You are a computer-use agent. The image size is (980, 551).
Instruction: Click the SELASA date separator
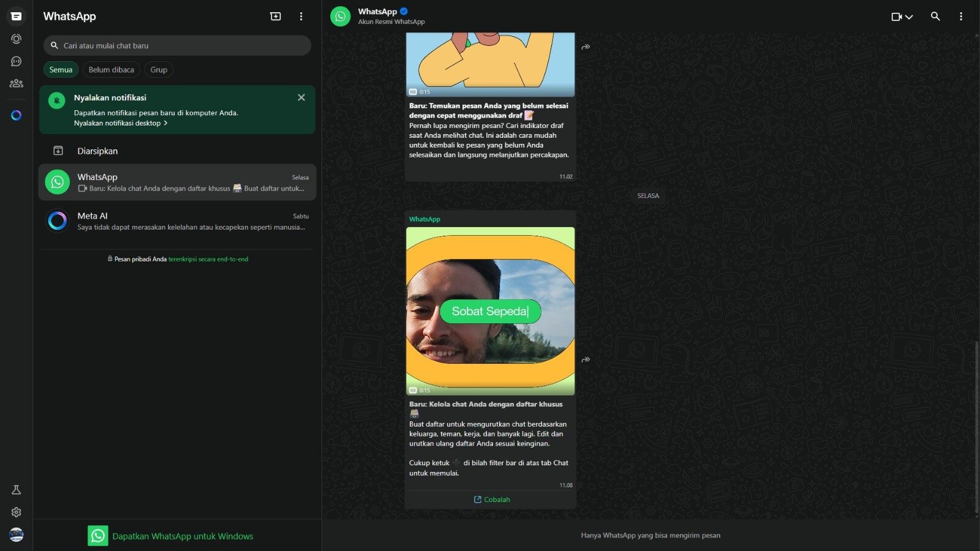(x=648, y=196)
